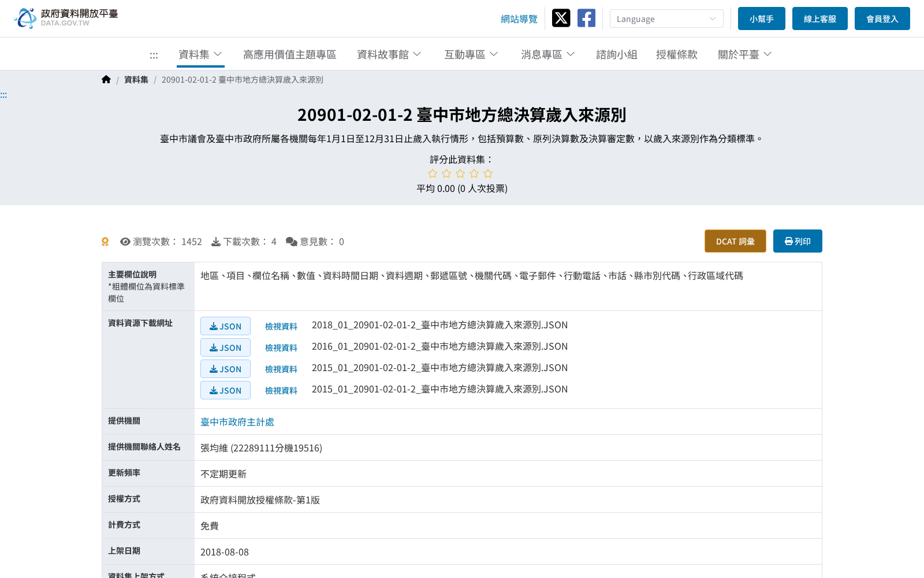This screenshot has height=578, width=924.
Task: Rate dataset with the fourth star
Action: pyautogui.click(x=474, y=173)
